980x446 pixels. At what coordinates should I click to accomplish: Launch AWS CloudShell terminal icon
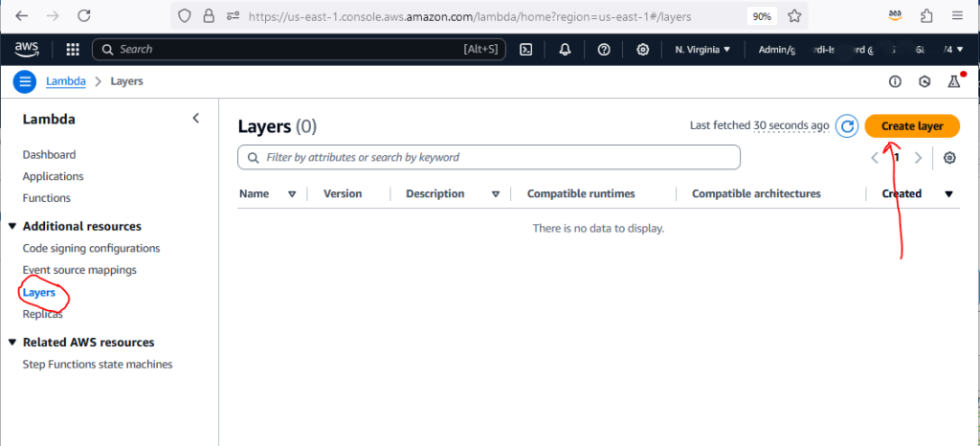[x=526, y=50]
